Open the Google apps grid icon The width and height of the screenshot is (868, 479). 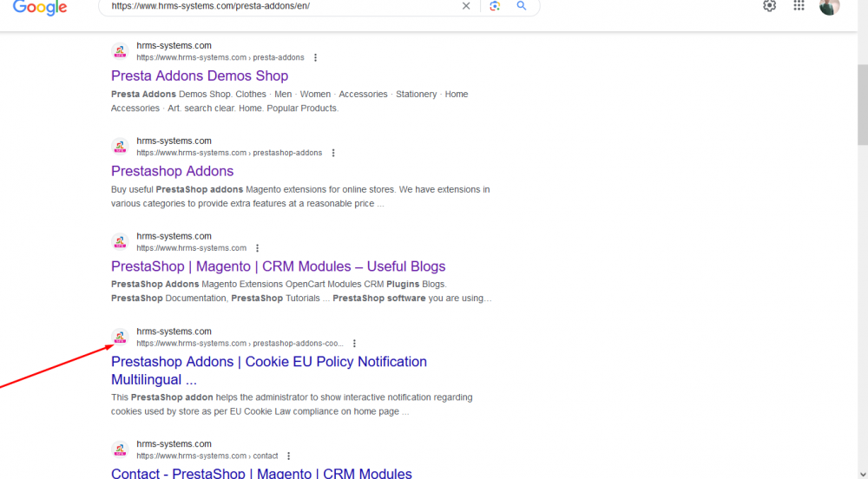[x=799, y=5]
